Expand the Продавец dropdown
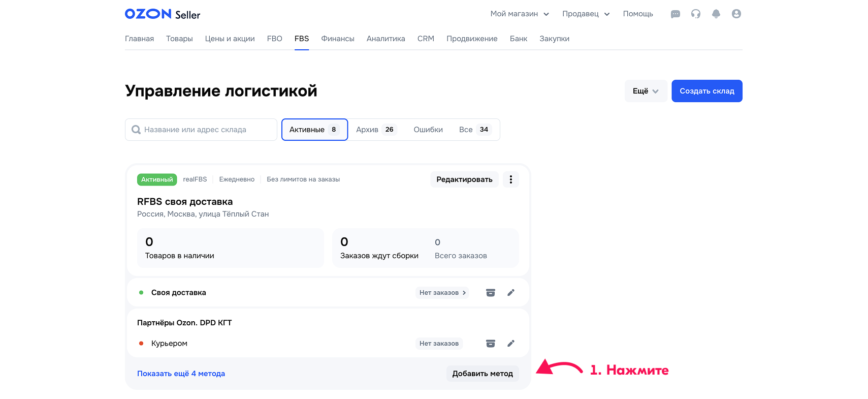This screenshot has height=399, width=868. tap(586, 14)
